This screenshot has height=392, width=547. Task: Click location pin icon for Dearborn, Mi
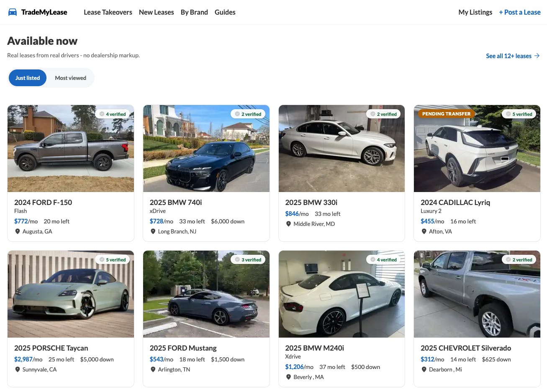pos(424,369)
